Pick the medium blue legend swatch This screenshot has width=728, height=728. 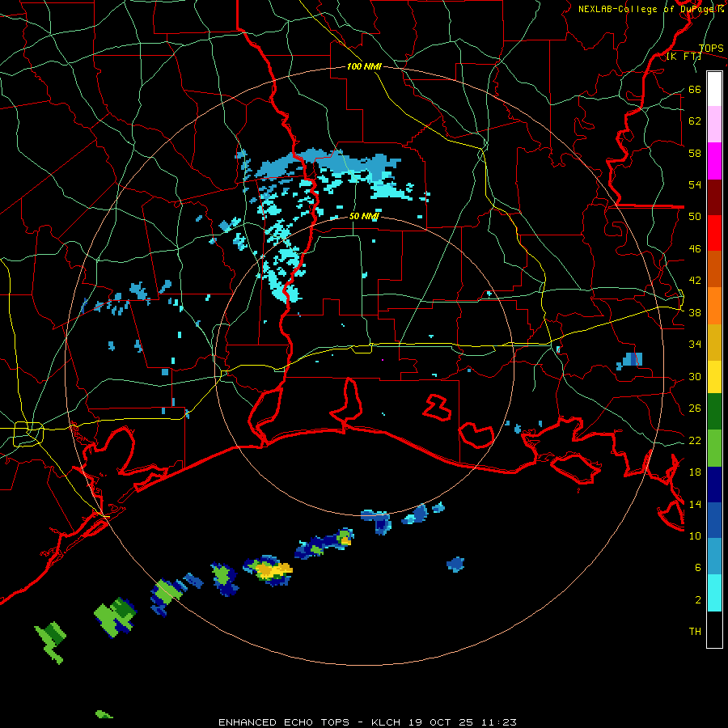[714, 520]
